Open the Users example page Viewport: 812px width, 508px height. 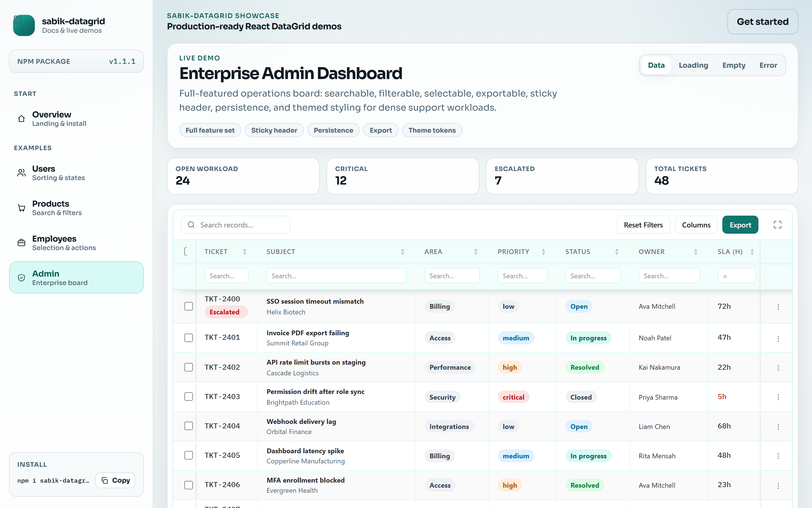click(x=76, y=173)
